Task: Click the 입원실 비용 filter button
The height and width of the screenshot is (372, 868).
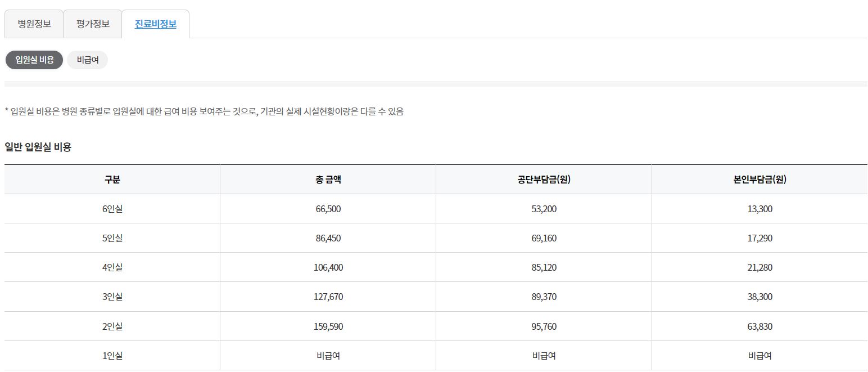Action: (x=34, y=60)
